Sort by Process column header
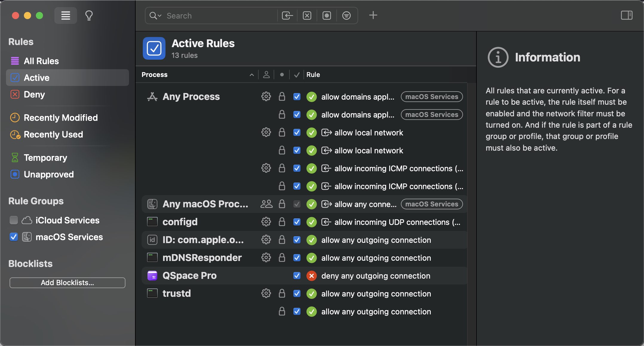644x346 pixels. (x=198, y=75)
